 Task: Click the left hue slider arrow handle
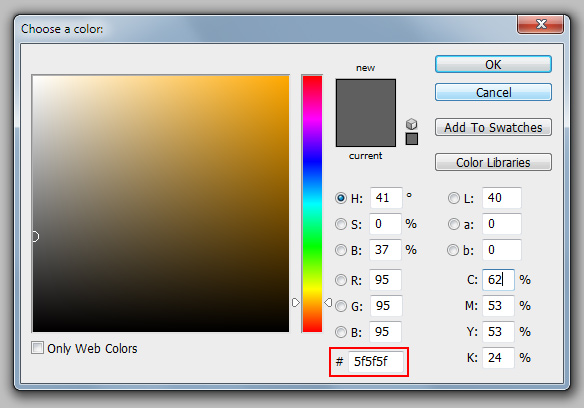(296, 303)
